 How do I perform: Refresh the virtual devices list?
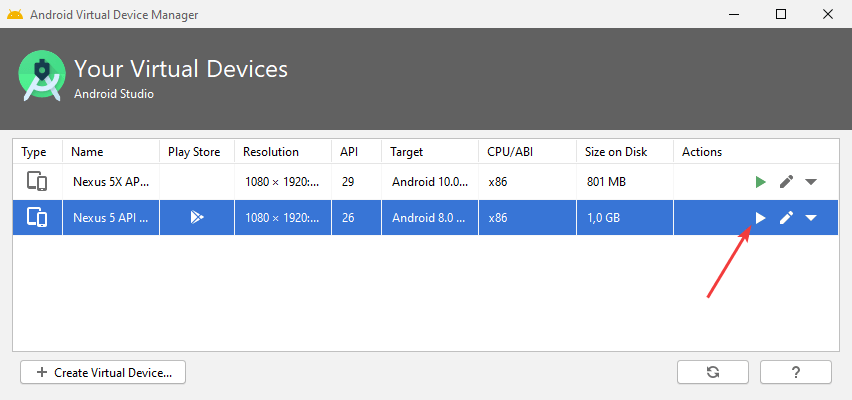pos(713,372)
